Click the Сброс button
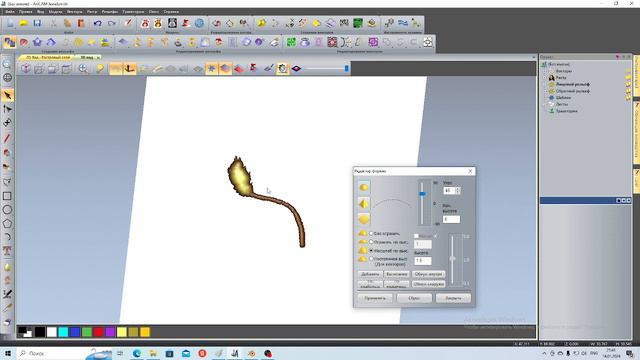Viewport: 640px width, 360px height. (414, 298)
